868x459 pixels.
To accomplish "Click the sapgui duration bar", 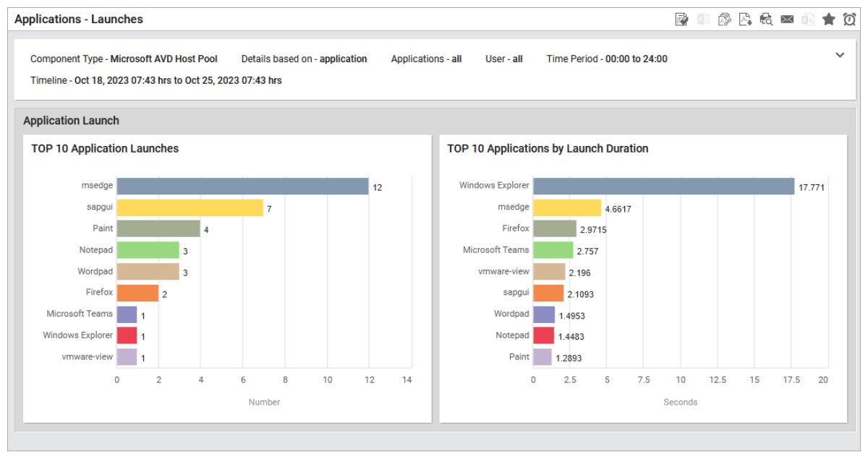I will (x=549, y=293).
